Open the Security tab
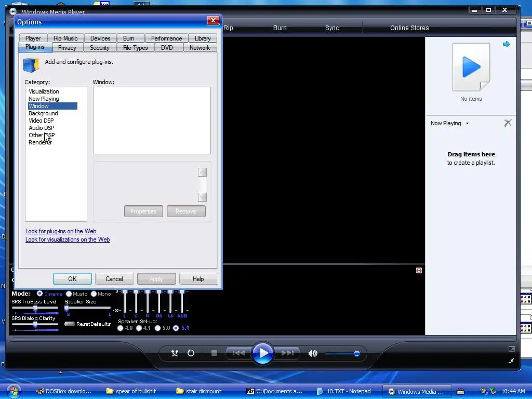 [x=100, y=48]
